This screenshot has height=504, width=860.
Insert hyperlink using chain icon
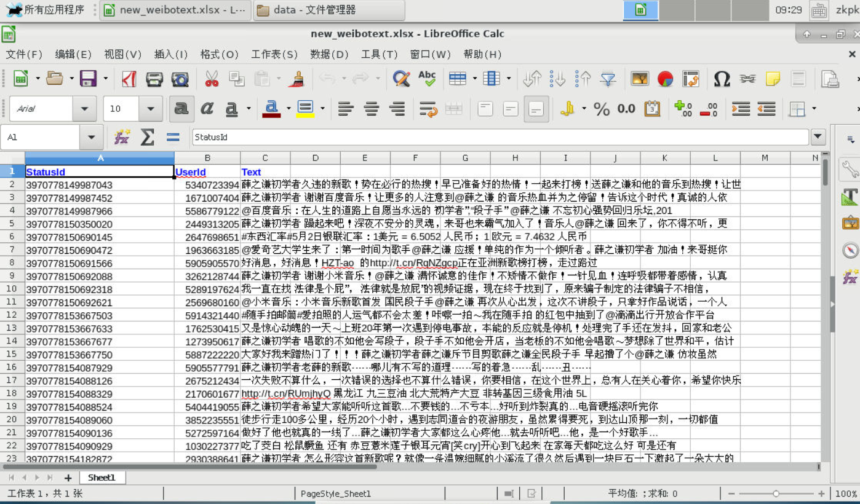click(747, 79)
